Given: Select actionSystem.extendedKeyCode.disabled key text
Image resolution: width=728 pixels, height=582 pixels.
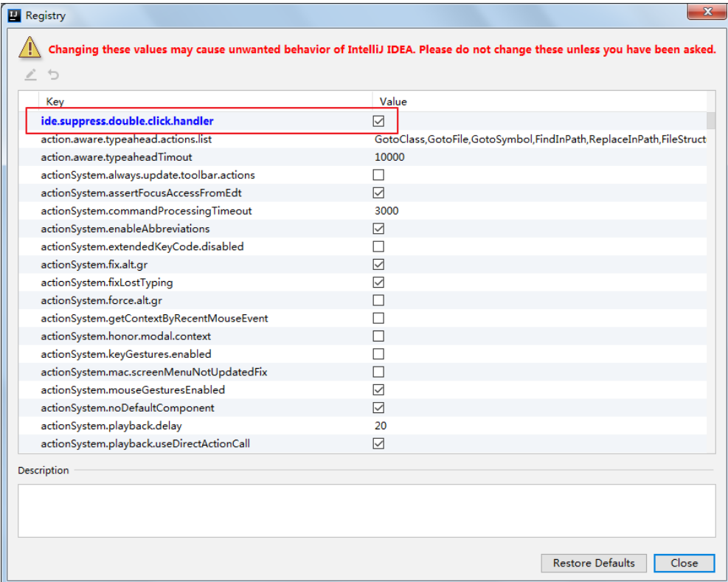Looking at the screenshot, I should pyautogui.click(x=142, y=246).
